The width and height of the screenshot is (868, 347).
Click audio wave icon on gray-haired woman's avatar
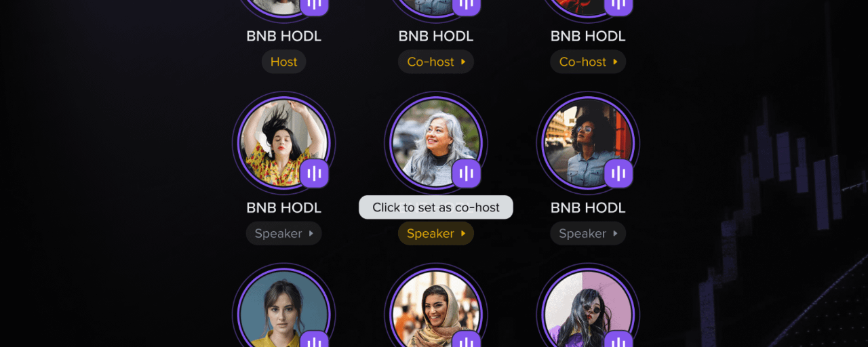pyautogui.click(x=467, y=173)
